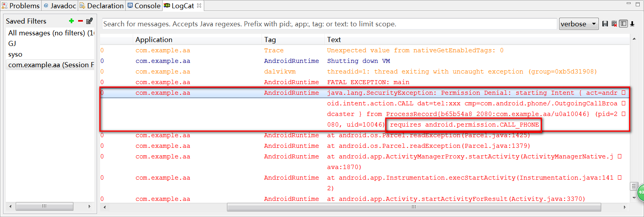Add a new logcat filter with green plus

[71, 21]
